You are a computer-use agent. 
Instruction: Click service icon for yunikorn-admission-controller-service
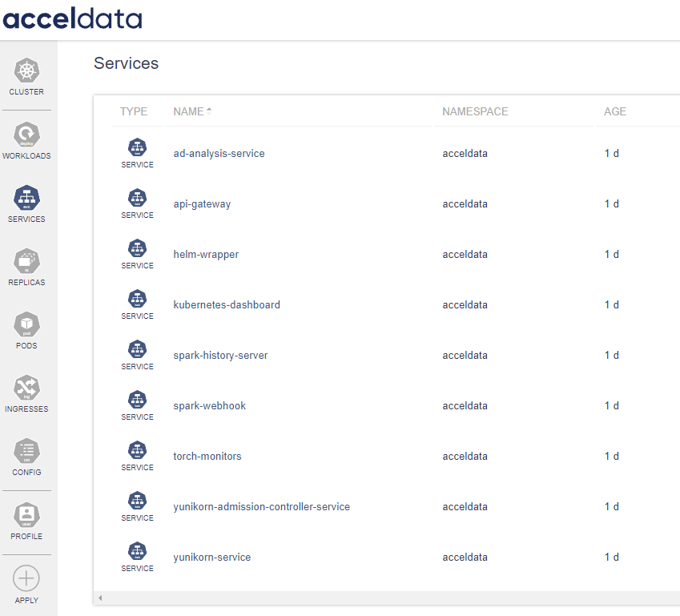pyautogui.click(x=137, y=501)
